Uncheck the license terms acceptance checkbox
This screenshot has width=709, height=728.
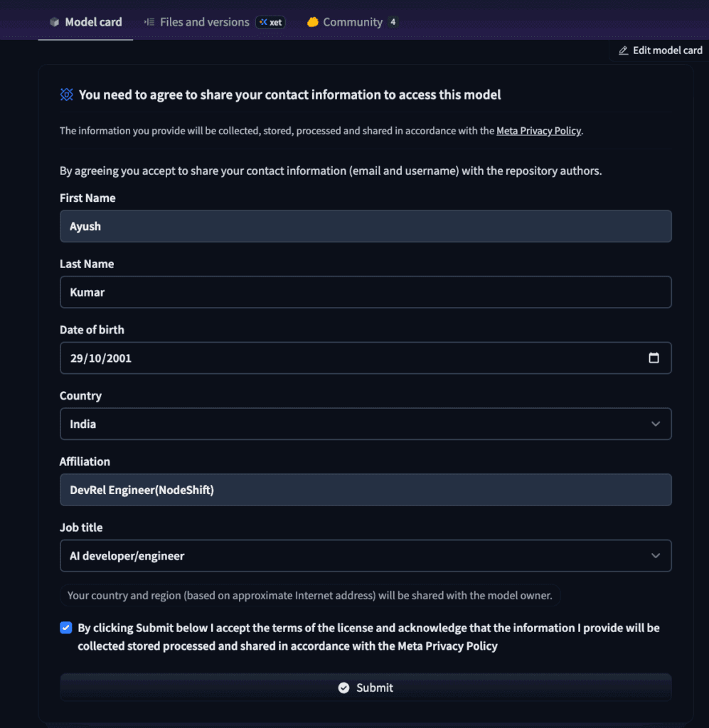tap(66, 628)
